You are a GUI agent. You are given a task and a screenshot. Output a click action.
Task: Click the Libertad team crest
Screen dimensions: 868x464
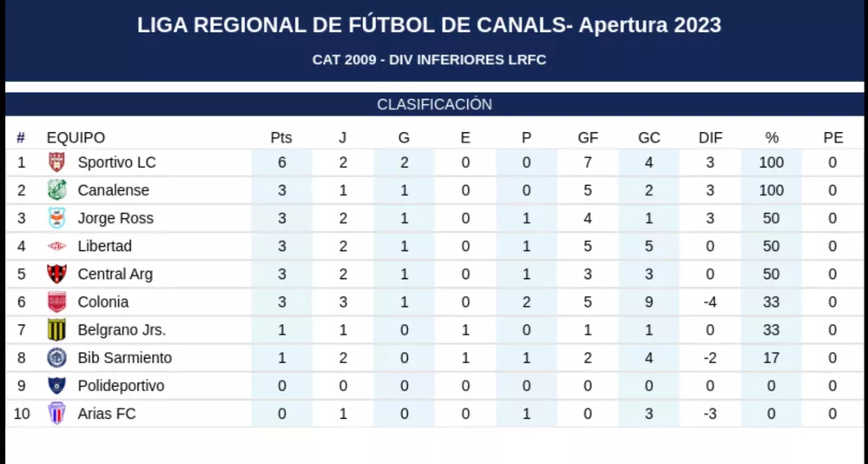point(56,246)
